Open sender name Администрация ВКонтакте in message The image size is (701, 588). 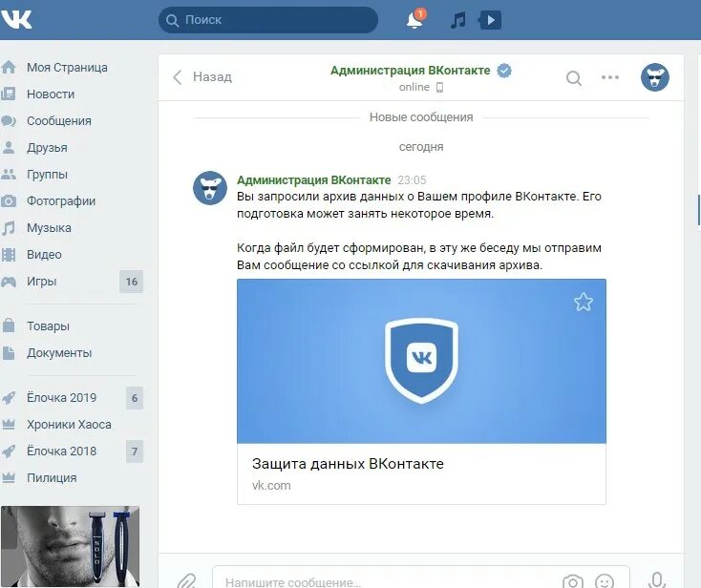314,180
